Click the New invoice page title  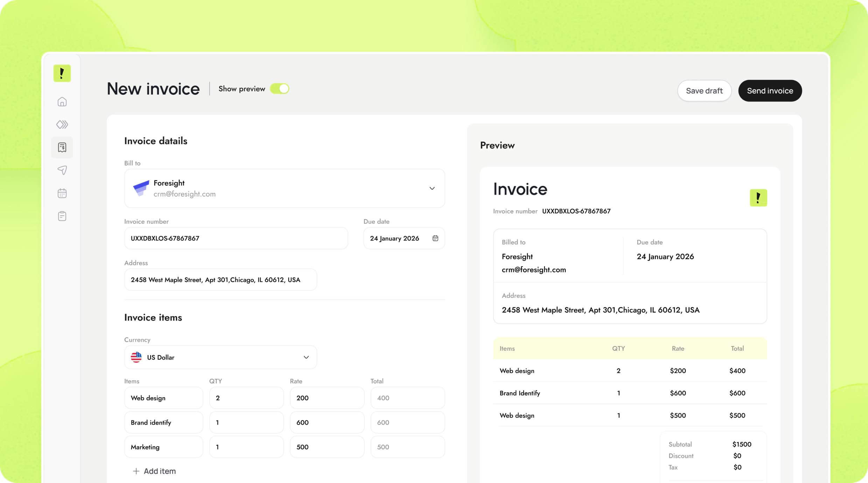153,89
